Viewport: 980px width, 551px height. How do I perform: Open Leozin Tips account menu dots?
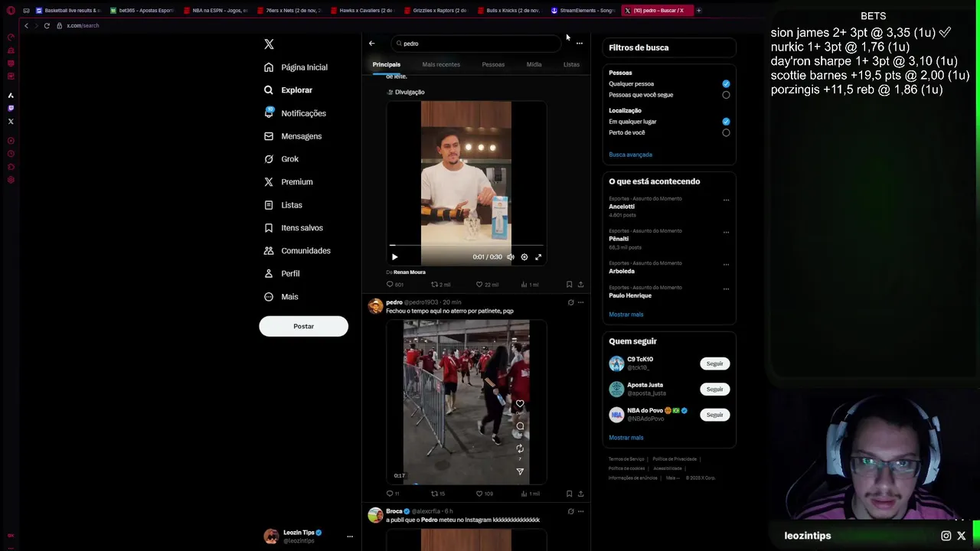pos(350,536)
